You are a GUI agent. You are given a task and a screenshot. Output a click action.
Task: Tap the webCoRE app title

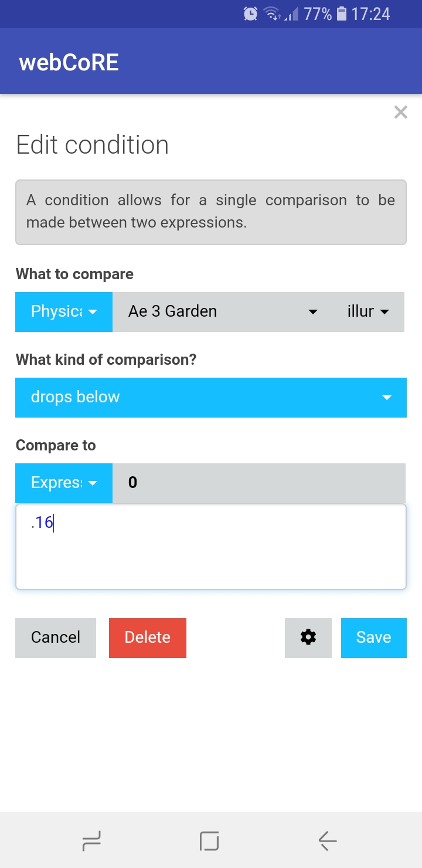point(69,62)
